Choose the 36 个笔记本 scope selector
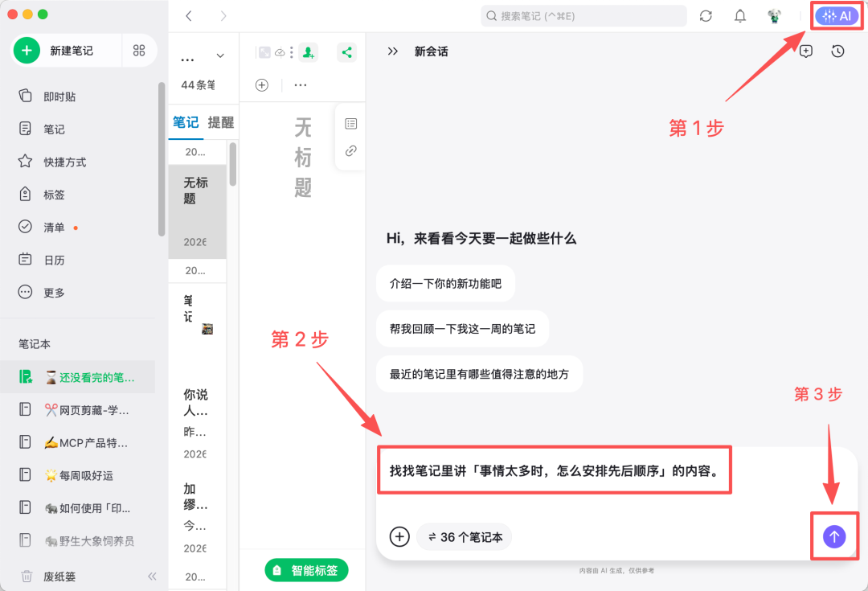Screen dimensions: 868x591 (x=465, y=536)
